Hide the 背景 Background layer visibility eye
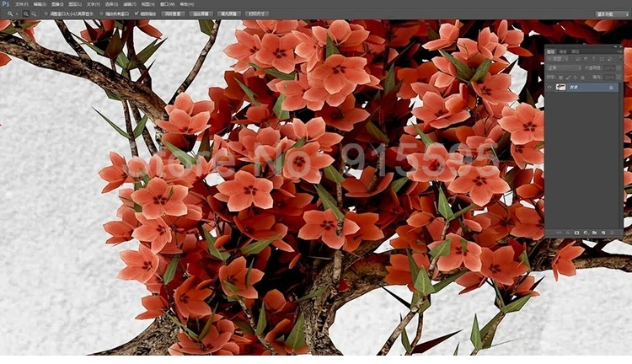This screenshot has width=632, height=364. coord(549,87)
